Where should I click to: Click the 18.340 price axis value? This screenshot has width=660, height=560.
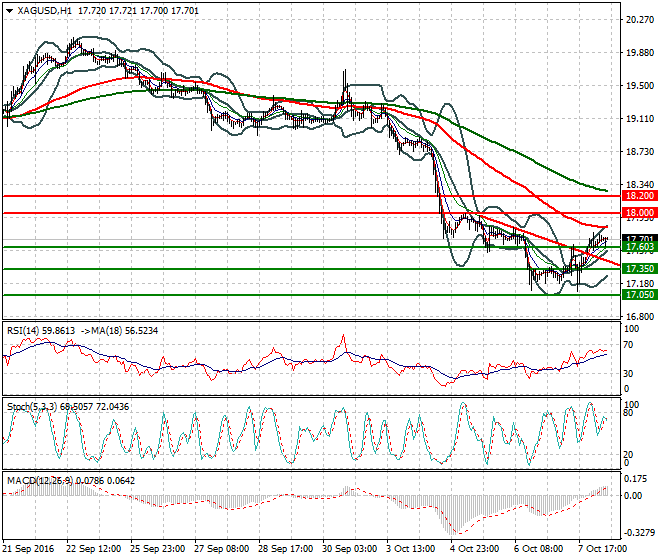(640, 184)
